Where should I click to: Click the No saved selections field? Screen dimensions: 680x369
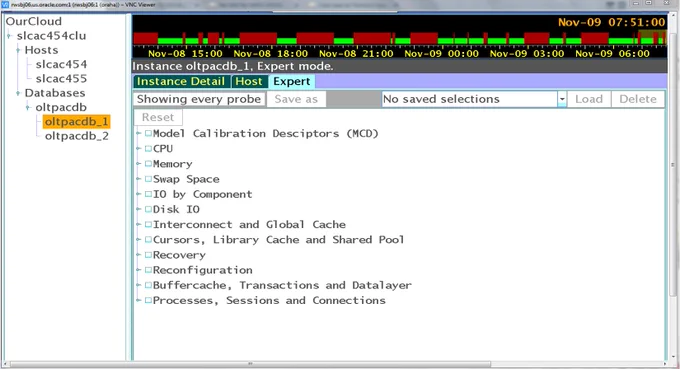pos(470,99)
